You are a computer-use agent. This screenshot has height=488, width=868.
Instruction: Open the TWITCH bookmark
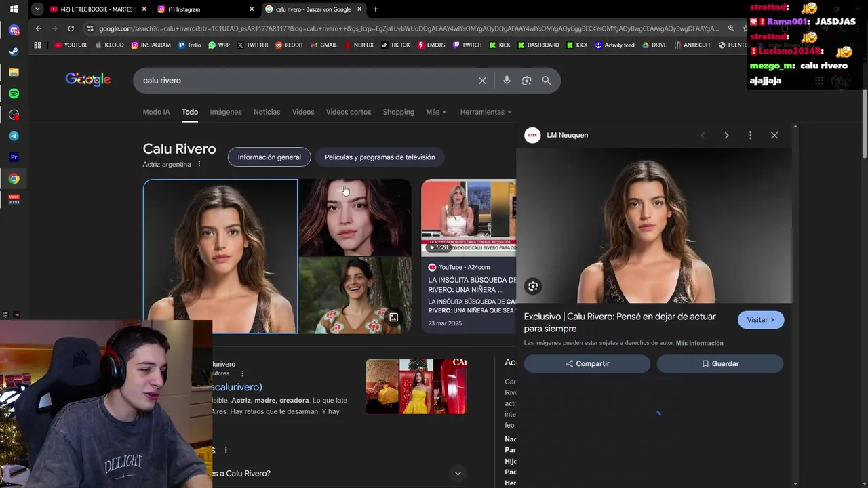coord(467,45)
